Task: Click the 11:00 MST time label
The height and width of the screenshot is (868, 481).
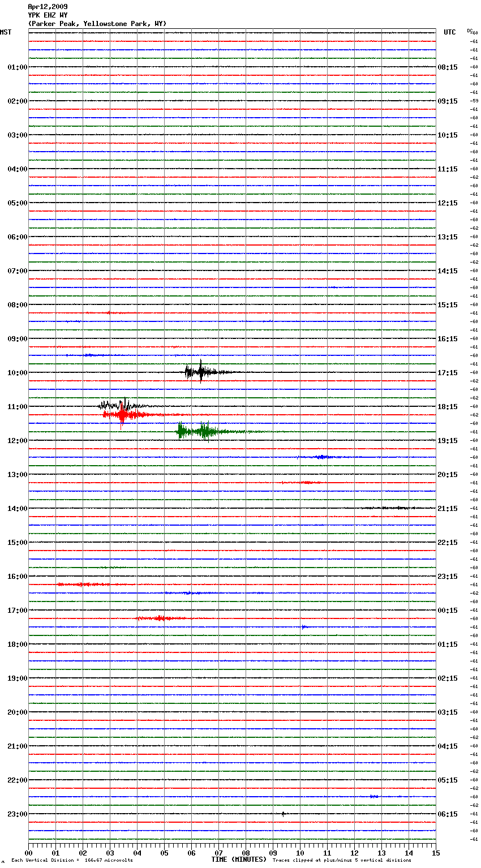Action: (x=17, y=407)
